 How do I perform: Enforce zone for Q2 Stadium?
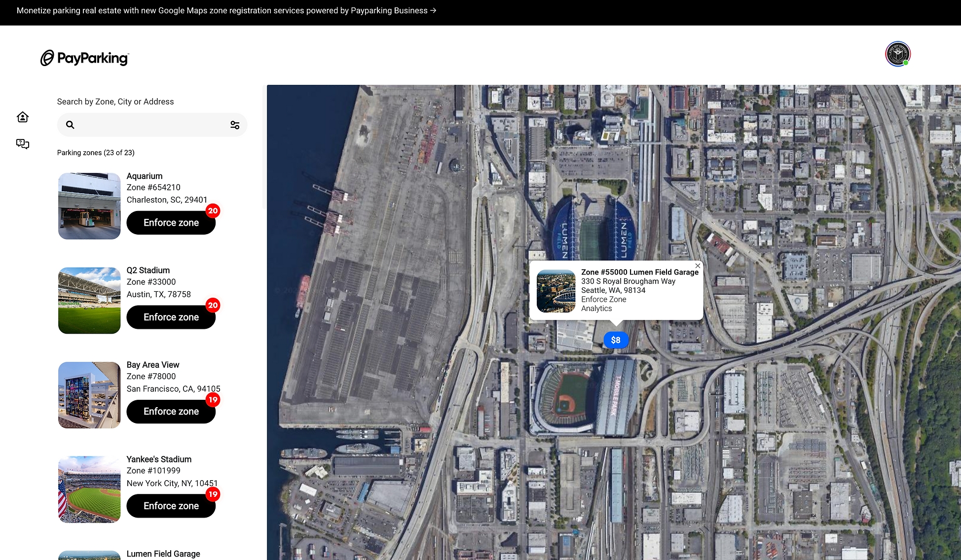171,317
